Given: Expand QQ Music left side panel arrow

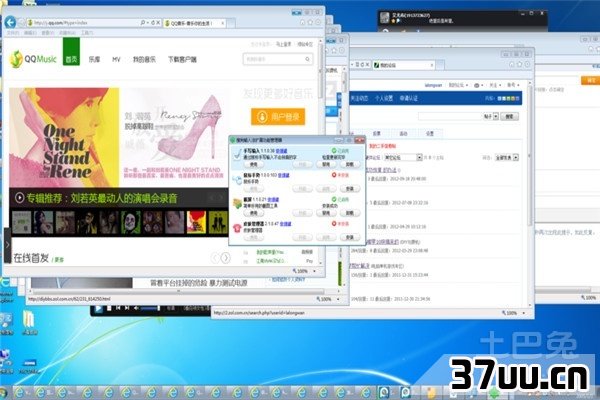Looking at the screenshot, I should click(x=7, y=245).
